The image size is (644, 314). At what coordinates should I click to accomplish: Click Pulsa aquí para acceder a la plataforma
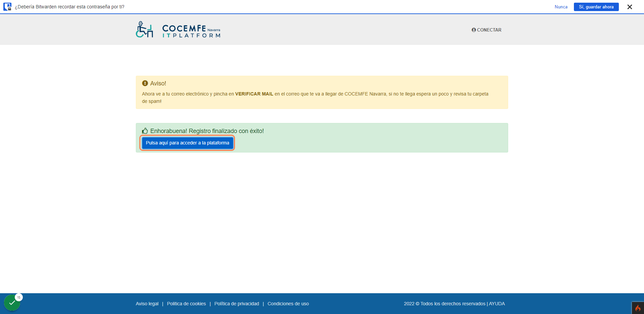[x=187, y=143]
